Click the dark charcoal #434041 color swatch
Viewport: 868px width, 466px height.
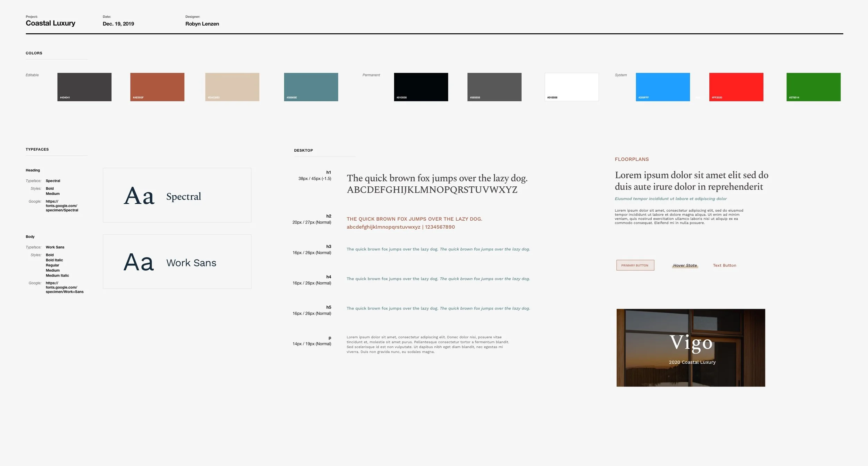click(84, 87)
